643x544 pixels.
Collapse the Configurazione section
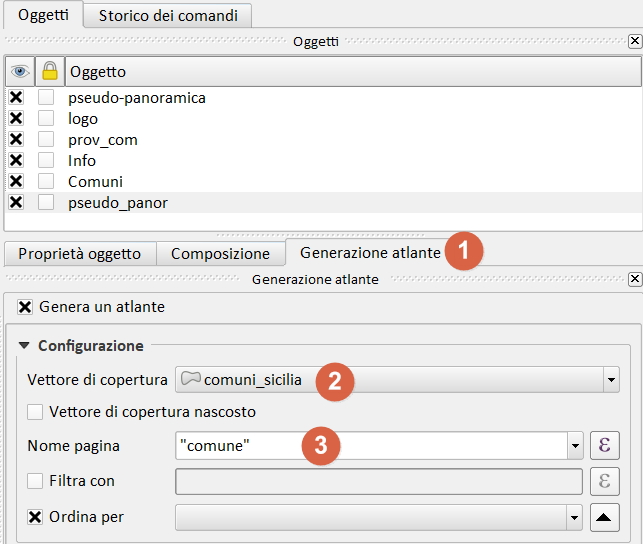coord(23,346)
